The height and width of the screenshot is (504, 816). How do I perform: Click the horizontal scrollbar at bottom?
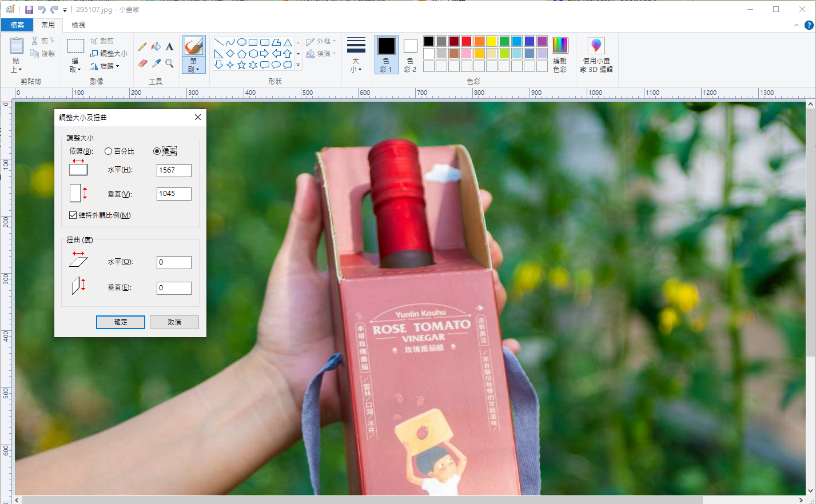(362, 500)
